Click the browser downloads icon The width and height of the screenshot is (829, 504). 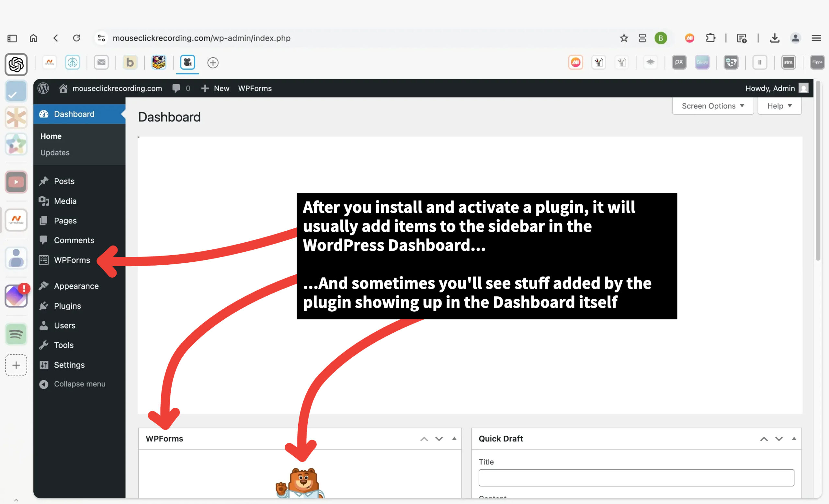tap(775, 38)
